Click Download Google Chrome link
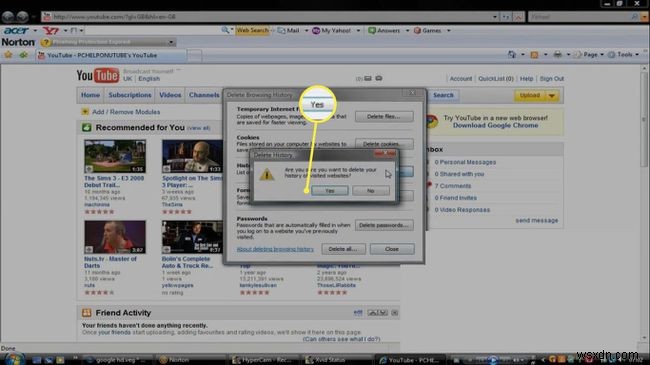The width and height of the screenshot is (650, 365). (x=495, y=125)
